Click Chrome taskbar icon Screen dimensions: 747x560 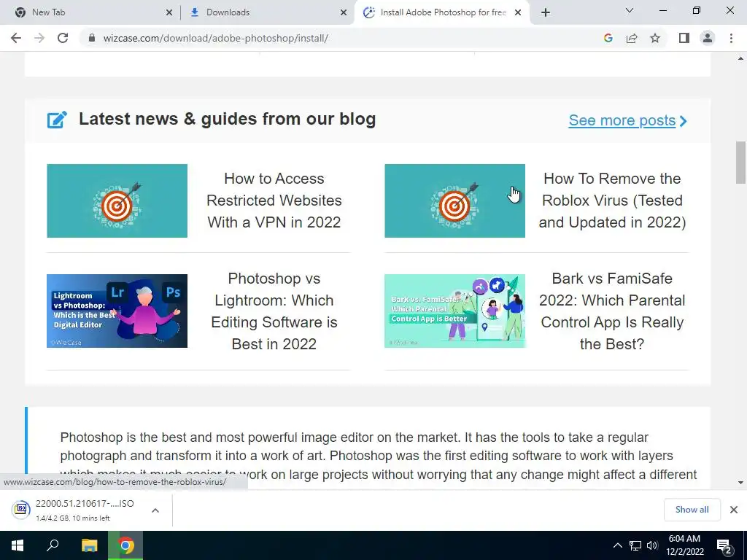[x=125, y=545]
